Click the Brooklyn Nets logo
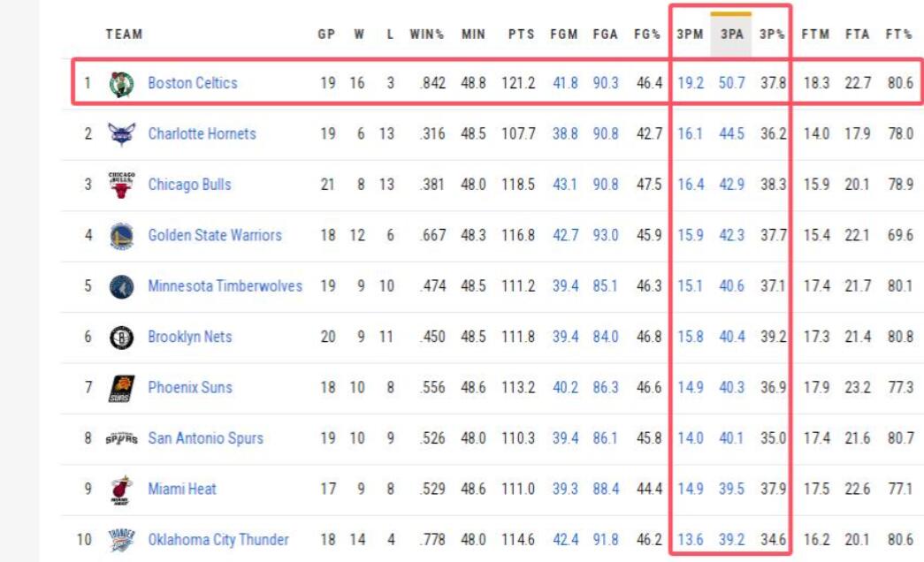The height and width of the screenshot is (562, 924). [121, 338]
